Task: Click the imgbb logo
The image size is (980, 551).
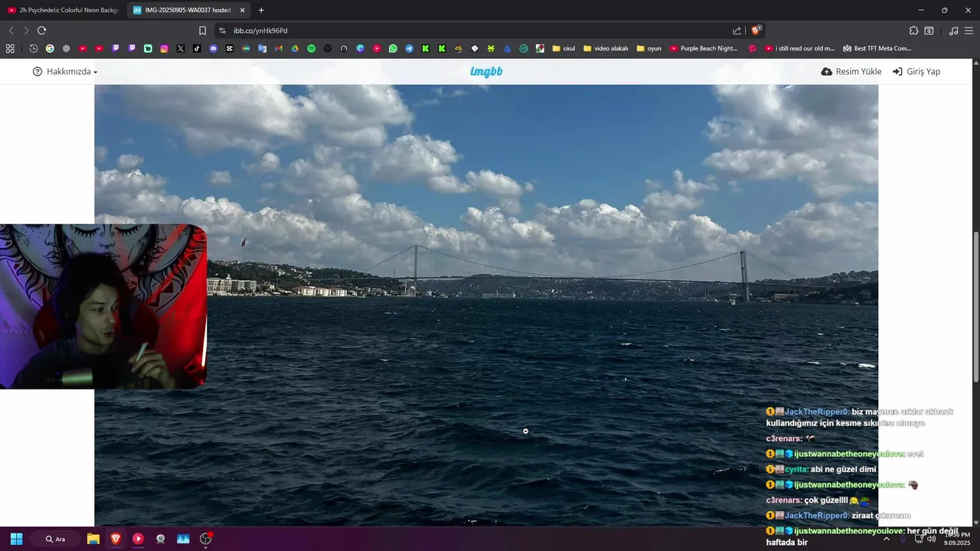Action: (486, 71)
